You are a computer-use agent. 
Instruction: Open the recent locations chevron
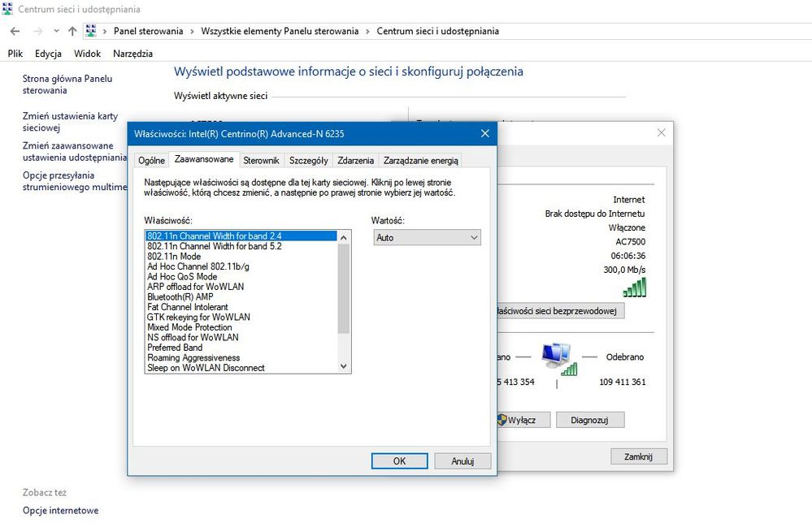click(x=56, y=32)
